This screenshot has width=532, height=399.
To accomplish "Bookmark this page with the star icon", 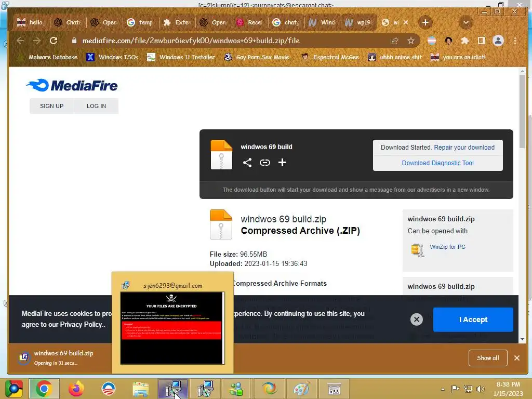I will [411, 41].
